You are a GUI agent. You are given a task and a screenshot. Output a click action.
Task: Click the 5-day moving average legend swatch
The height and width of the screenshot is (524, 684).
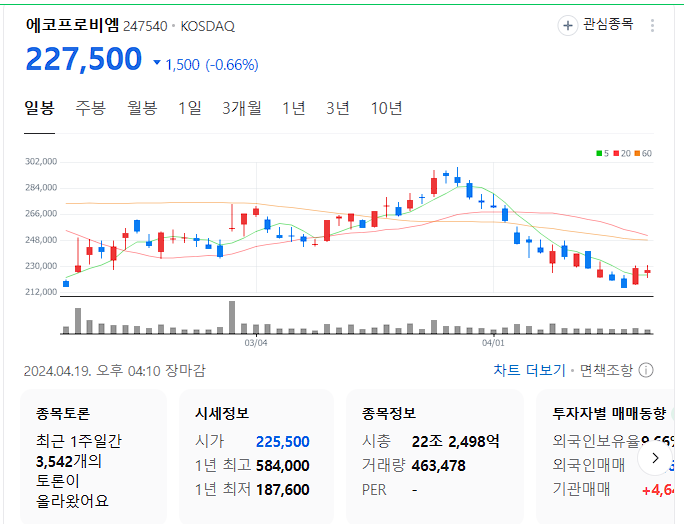[x=599, y=153]
